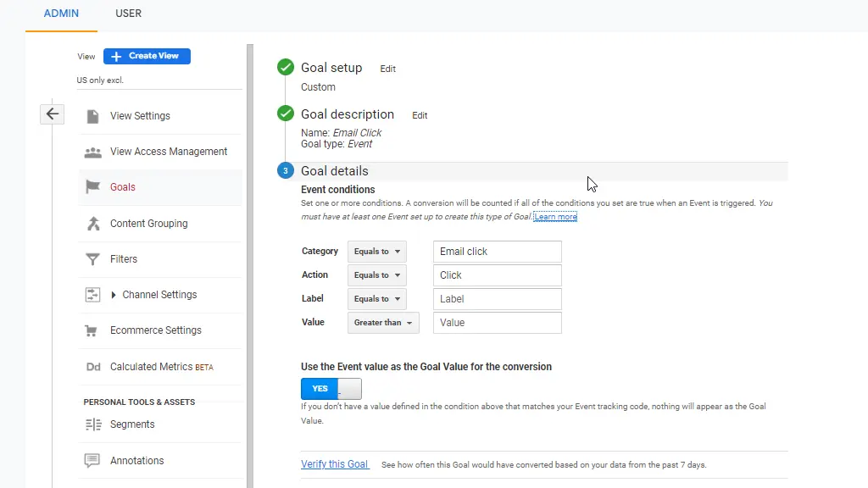Open the Action Equals to dropdown
This screenshot has height=488, width=868.
coord(376,274)
